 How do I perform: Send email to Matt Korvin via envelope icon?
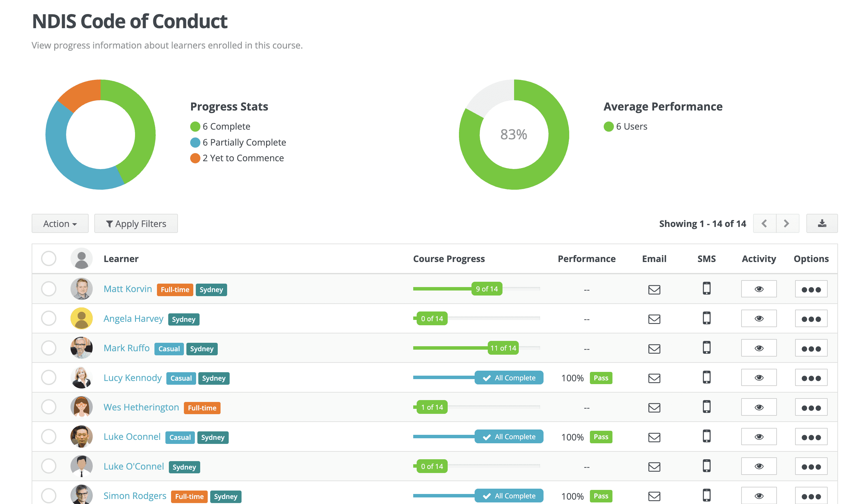[x=654, y=290]
